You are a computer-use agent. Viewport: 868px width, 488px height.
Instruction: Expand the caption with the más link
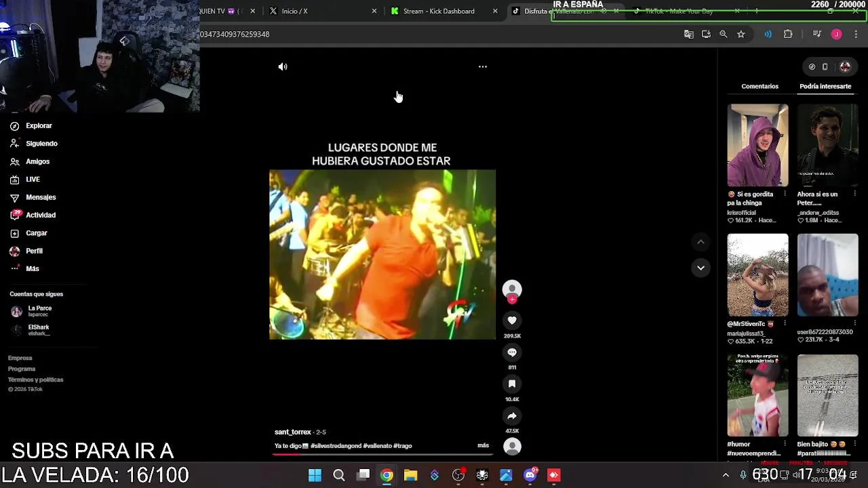tap(483, 445)
